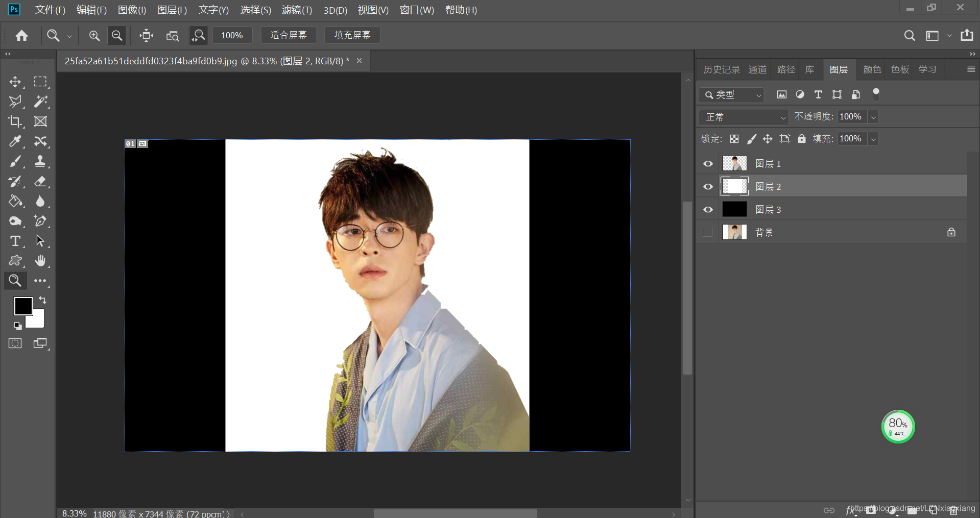Image resolution: width=980 pixels, height=518 pixels.
Task: Click the 适合屏幕 button
Action: pyautogui.click(x=289, y=35)
